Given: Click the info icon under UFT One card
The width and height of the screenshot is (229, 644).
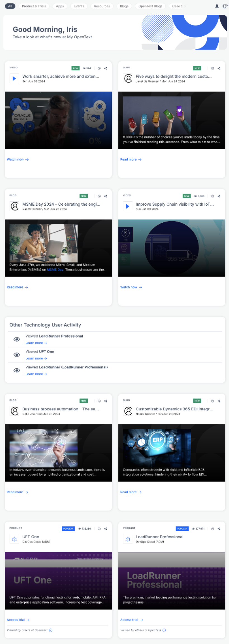Looking at the screenshot, I should [51, 630].
